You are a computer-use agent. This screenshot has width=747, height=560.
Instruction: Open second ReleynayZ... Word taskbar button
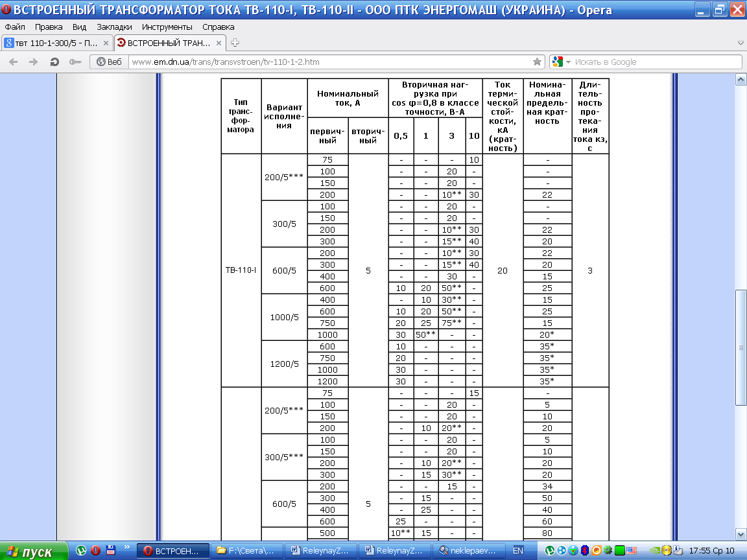click(x=395, y=551)
